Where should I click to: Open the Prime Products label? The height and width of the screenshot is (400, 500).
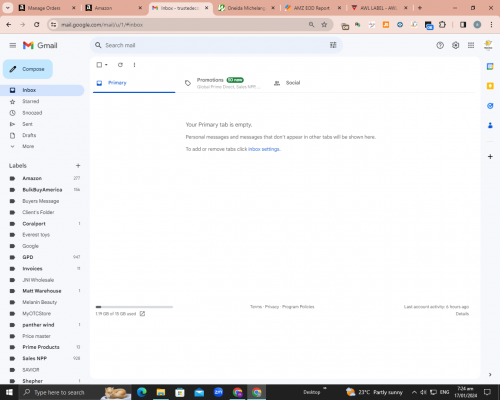click(x=41, y=347)
